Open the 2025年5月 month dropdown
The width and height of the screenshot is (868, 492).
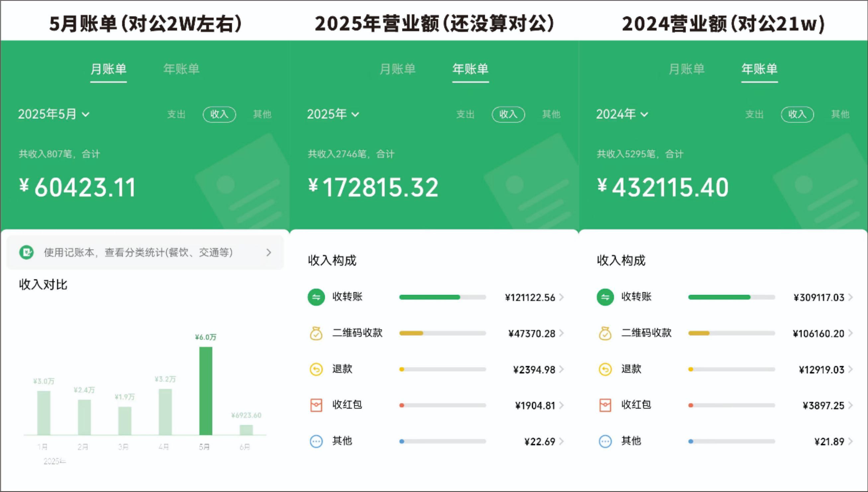click(54, 114)
